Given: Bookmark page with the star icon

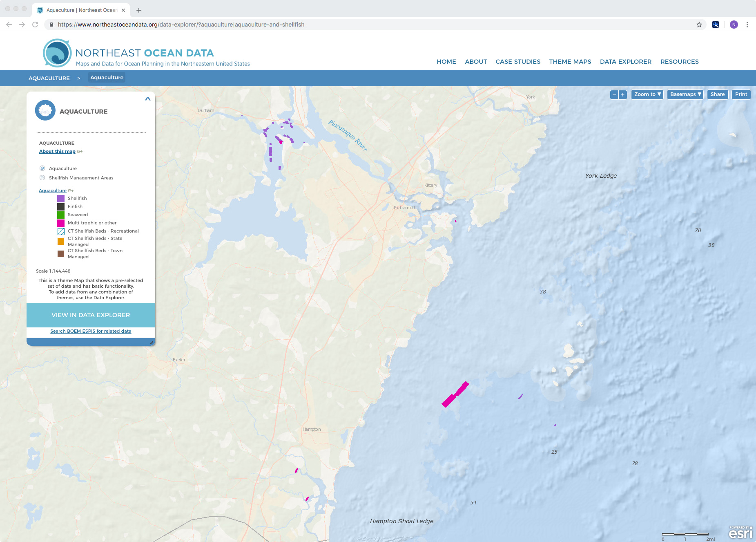Looking at the screenshot, I should pos(699,25).
